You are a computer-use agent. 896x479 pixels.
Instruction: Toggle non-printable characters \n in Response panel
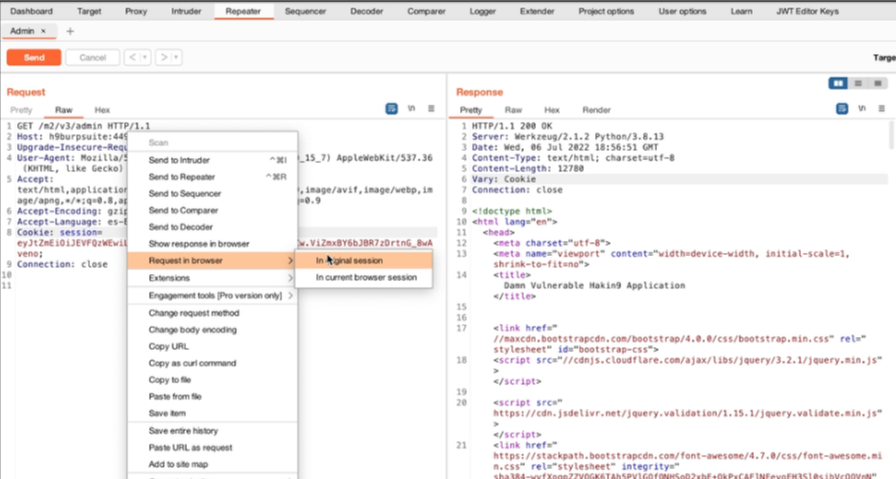(862, 109)
